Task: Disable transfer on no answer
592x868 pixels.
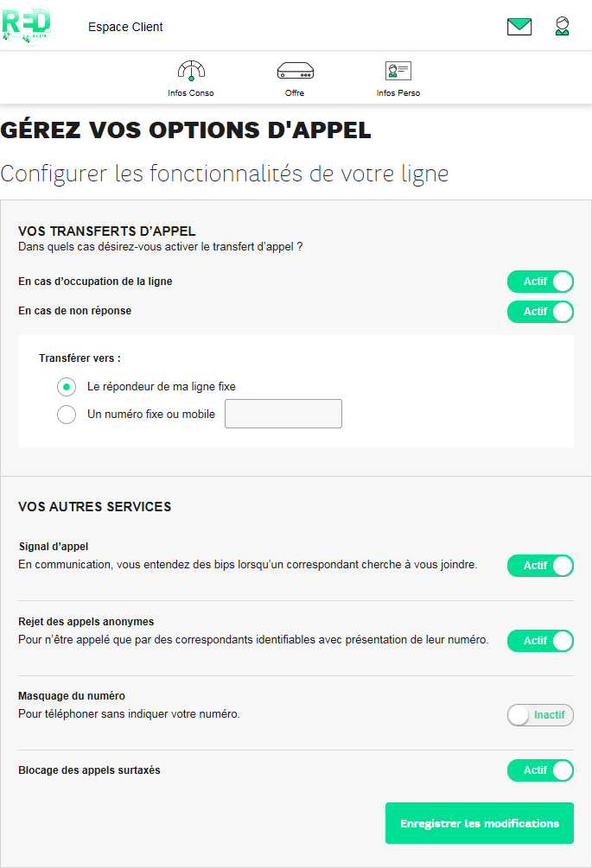Action: click(x=540, y=312)
